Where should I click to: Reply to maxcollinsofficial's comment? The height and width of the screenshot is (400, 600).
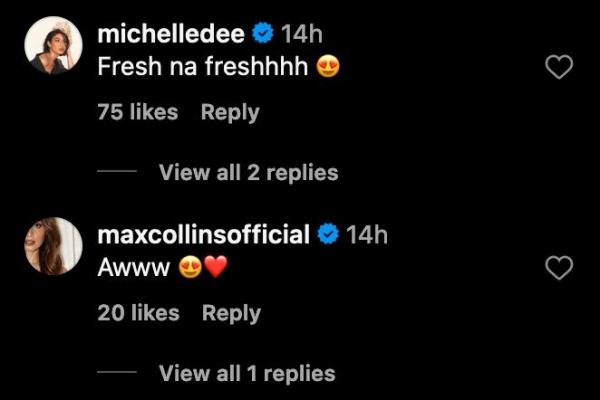pyautogui.click(x=231, y=313)
